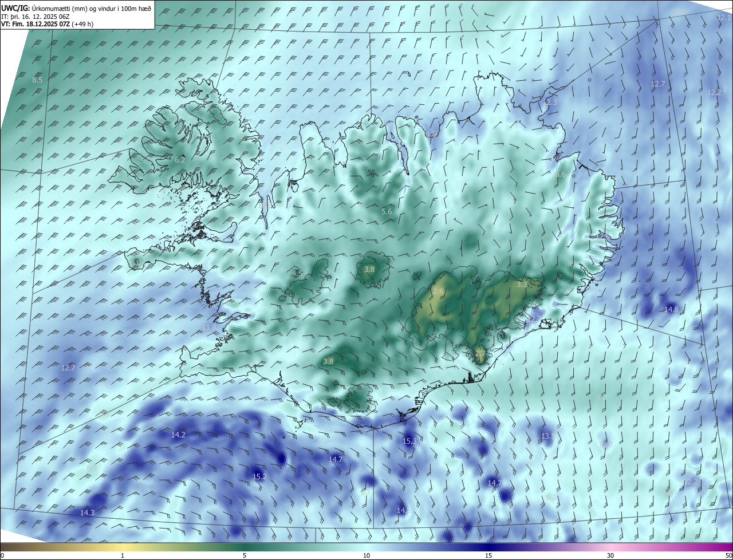The height and width of the screenshot is (560, 733).
Task: Click the 0 tick on the color scale
Action: tap(2, 555)
